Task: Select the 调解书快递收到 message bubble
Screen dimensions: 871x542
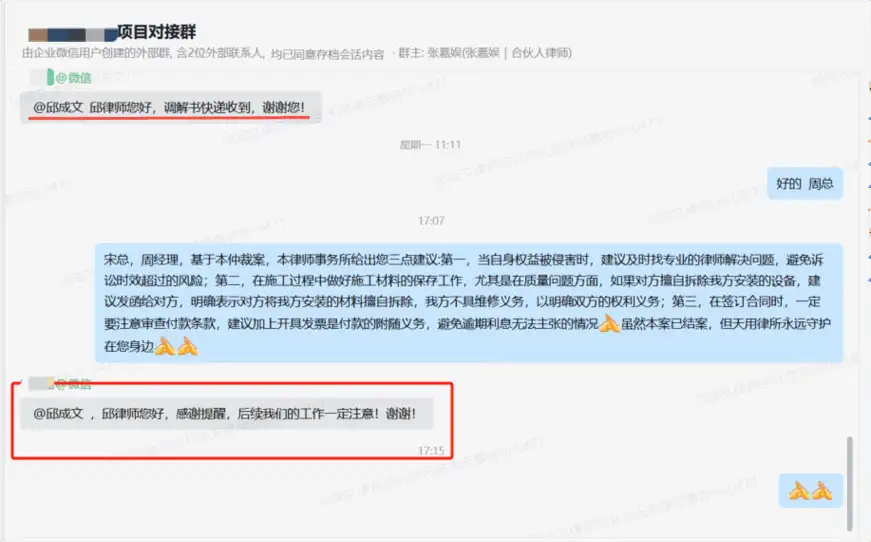Action: pyautogui.click(x=171, y=107)
